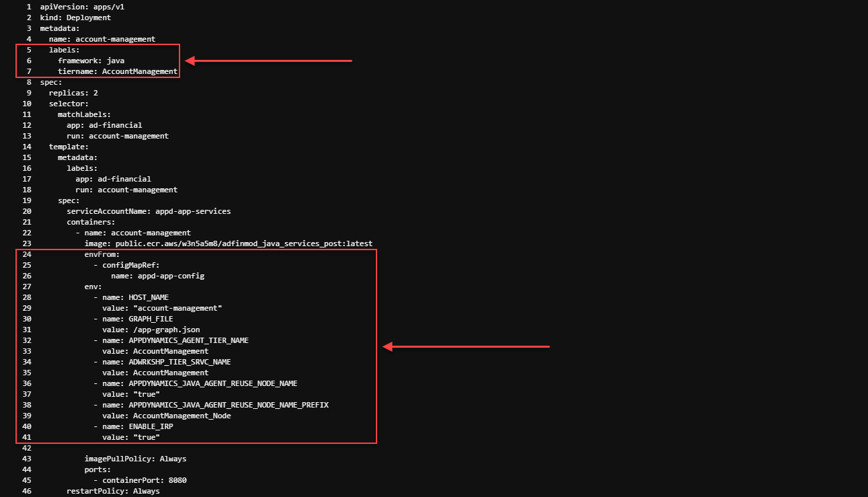Select line number 24 in the gutter
Screen dimensions: 868x497
pyautogui.click(x=27, y=254)
